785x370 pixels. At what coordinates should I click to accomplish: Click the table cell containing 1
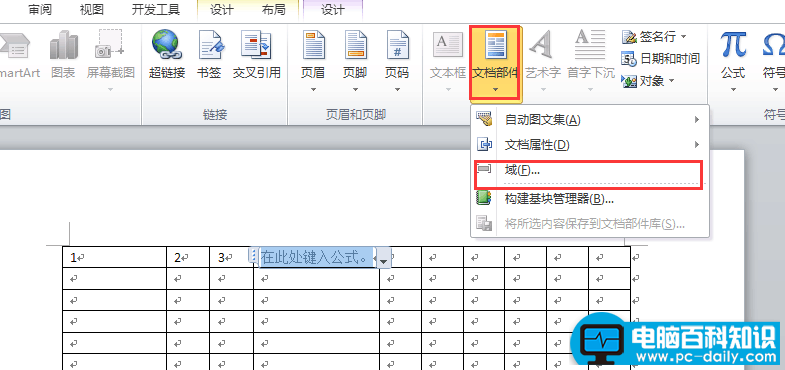[x=115, y=257]
